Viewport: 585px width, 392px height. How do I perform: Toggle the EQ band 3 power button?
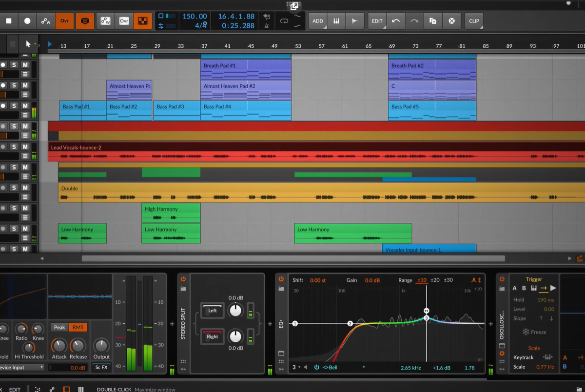tap(316, 368)
